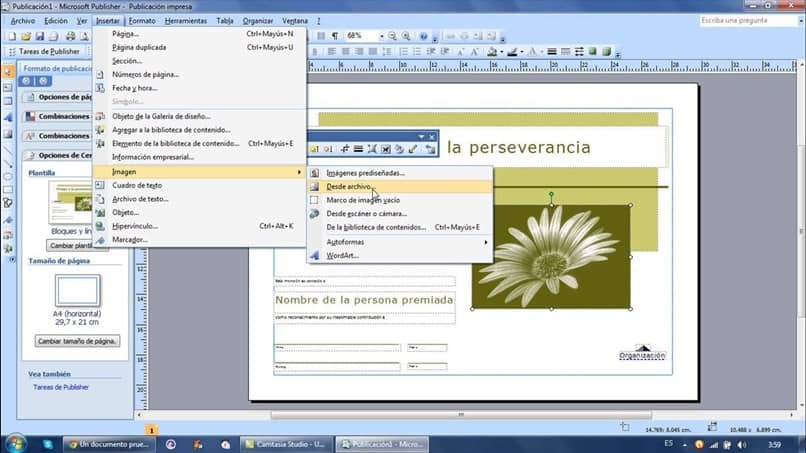Image resolution: width=806 pixels, height=453 pixels.
Task: Apply Line color pen swatch
Action: [512, 51]
